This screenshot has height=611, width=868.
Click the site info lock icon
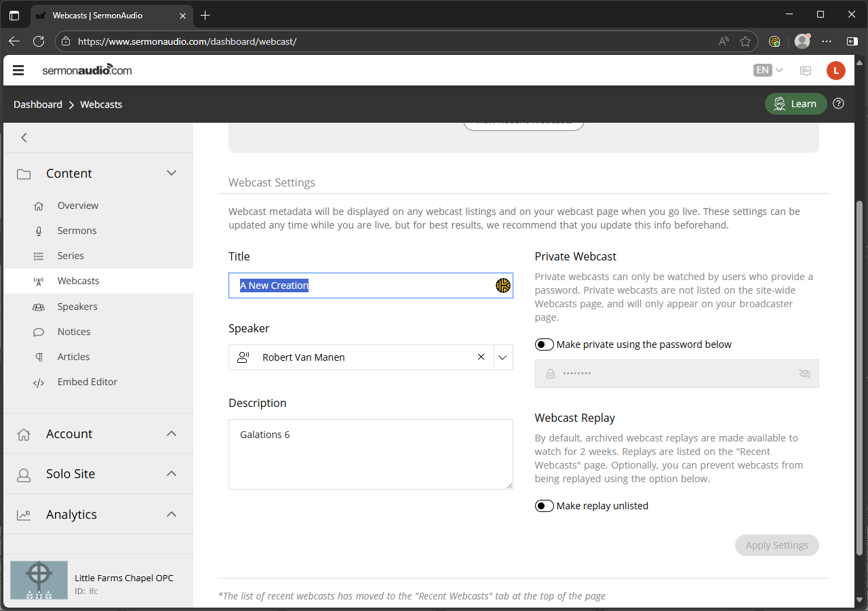click(66, 41)
